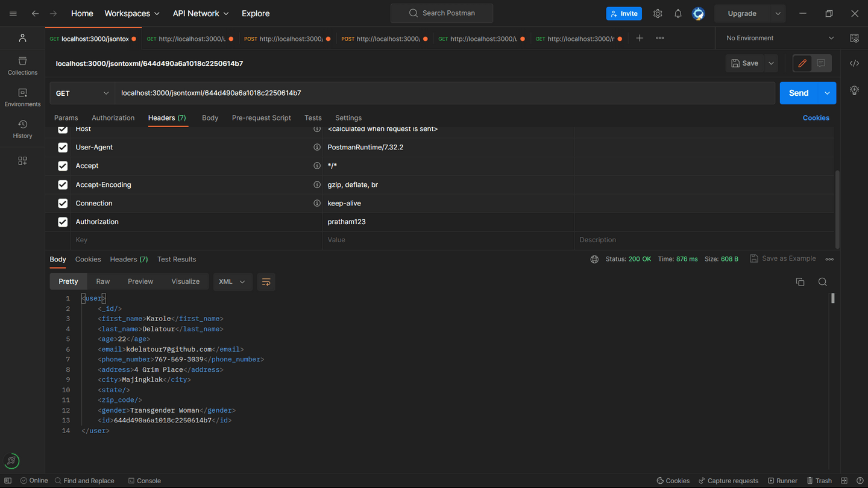Uncheck the Host header checkbox
Screen dimensions: 868x488
pyautogui.click(x=63, y=130)
